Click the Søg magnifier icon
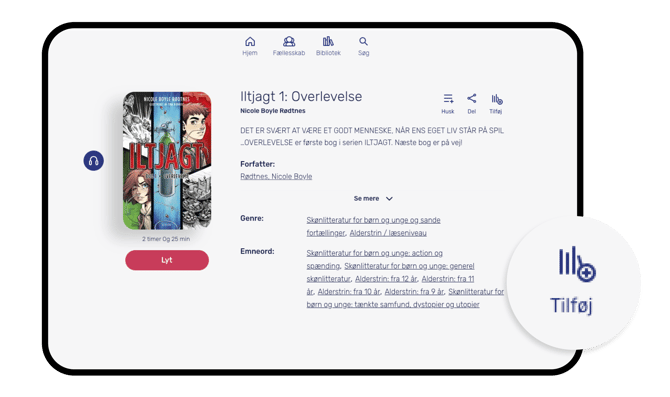670x397 pixels. [x=363, y=41]
